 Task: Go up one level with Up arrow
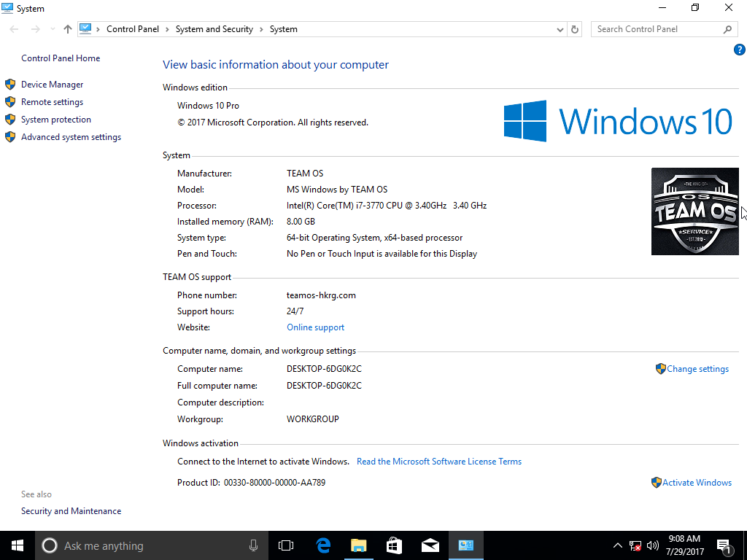(x=68, y=29)
